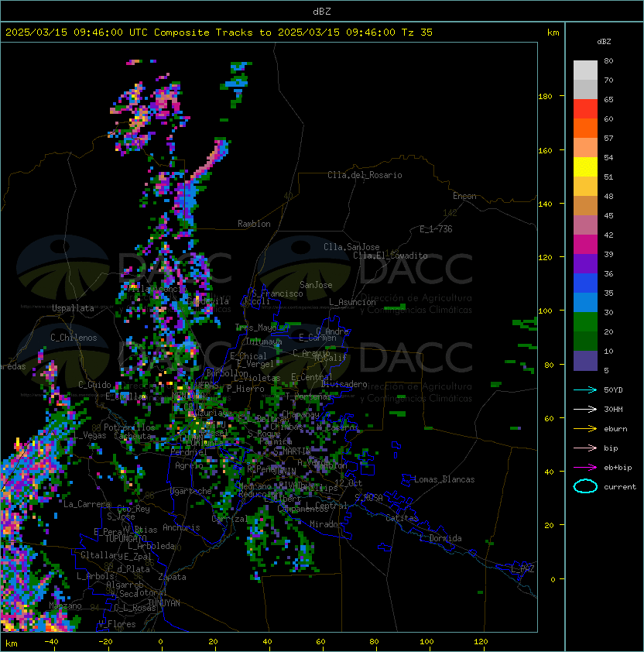Click the 'Divisadero' place label
The height and width of the screenshot is (652, 644).
click(344, 384)
